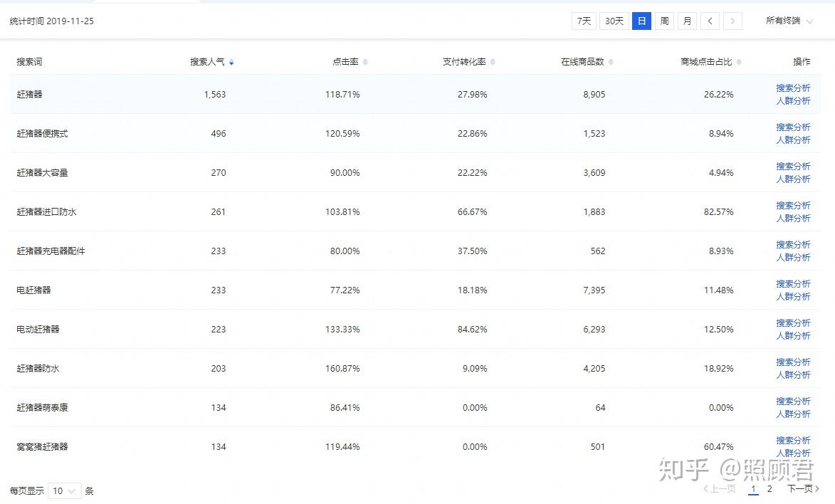Select the 赶猪器进口防水 search term cell
Image resolution: width=835 pixels, height=504 pixels.
coord(46,212)
